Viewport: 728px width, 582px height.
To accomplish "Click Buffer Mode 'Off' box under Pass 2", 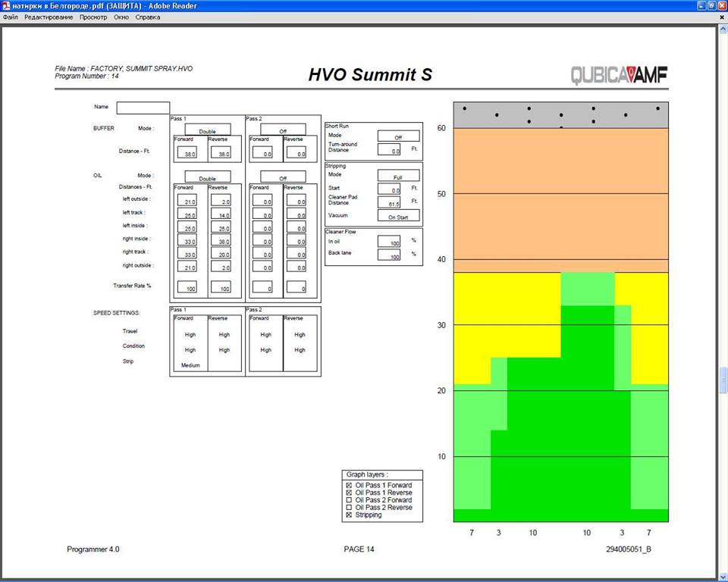I will pyautogui.click(x=283, y=130).
